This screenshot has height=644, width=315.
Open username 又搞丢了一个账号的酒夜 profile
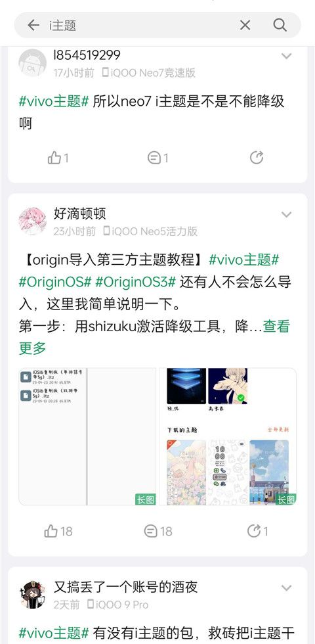(x=125, y=587)
